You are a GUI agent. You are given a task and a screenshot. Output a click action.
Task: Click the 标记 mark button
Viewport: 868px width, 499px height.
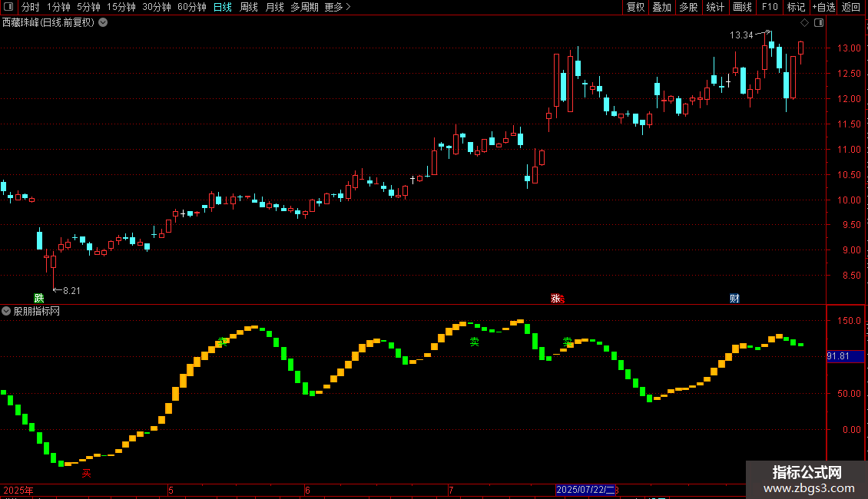pos(796,7)
